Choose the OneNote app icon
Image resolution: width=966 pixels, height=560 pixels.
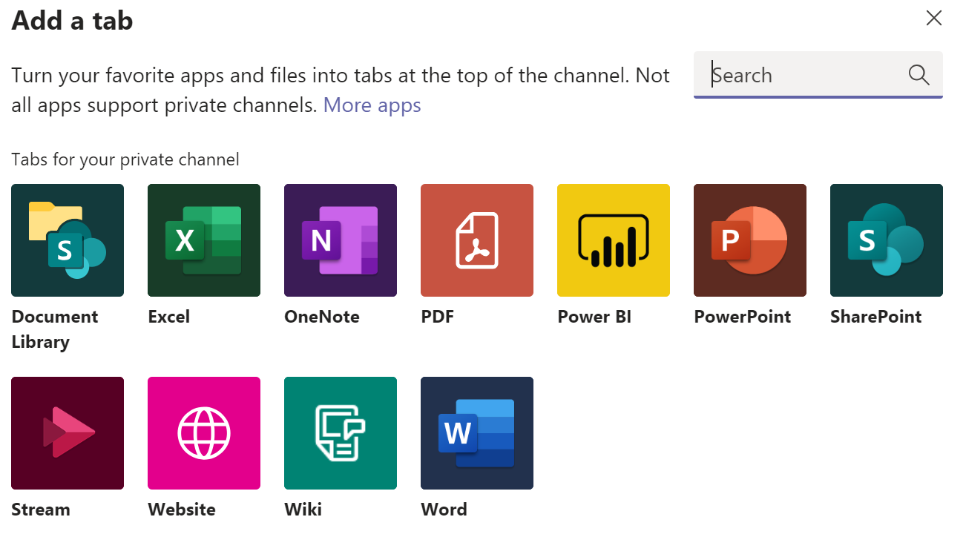(341, 240)
